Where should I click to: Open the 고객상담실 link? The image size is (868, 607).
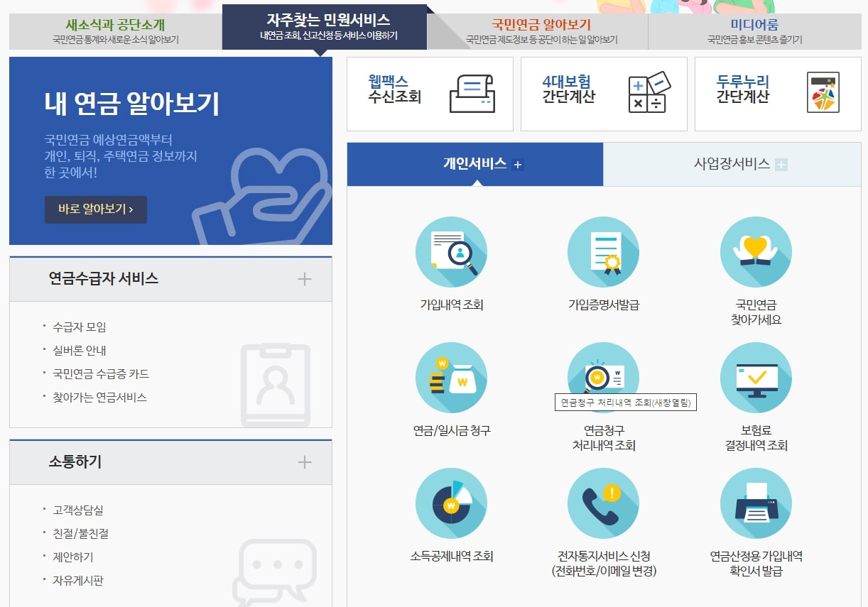pyautogui.click(x=78, y=510)
